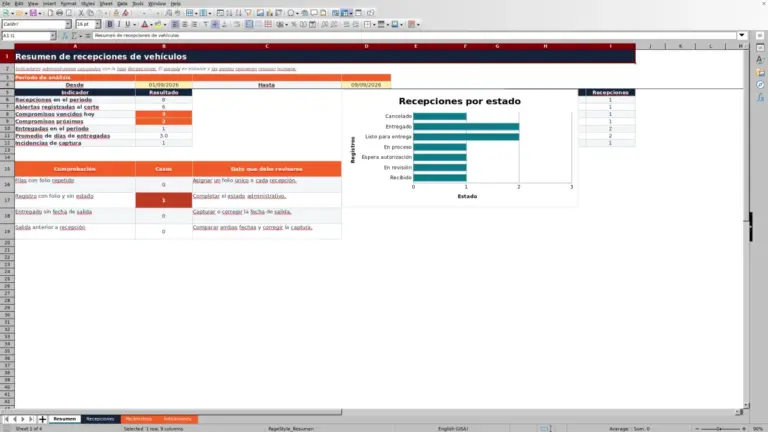Open the Background Color dropdown arrow

(165, 24)
